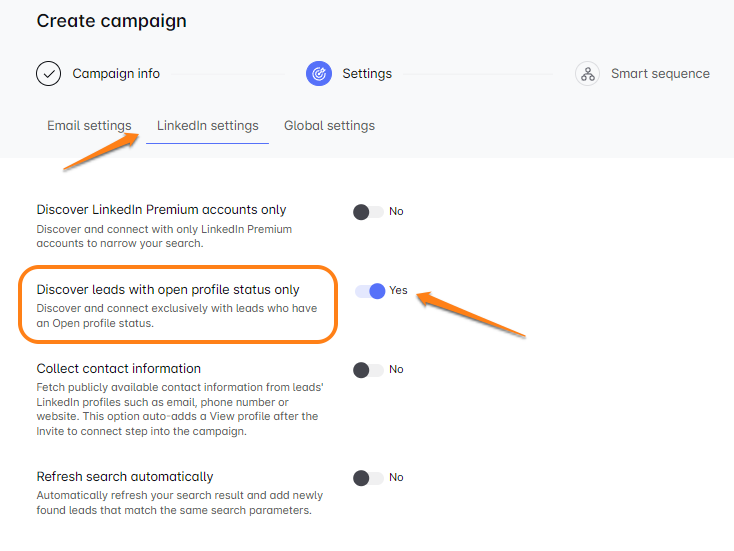Jump to the Smart sequence step label
This screenshot has height=551, width=734.
(660, 74)
